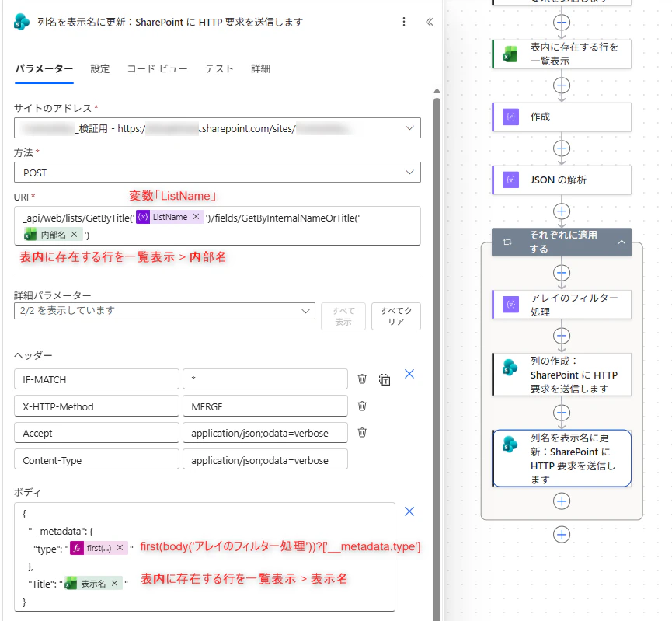Add step after 列名を表示名に更新 inside loop
The height and width of the screenshot is (621, 672).
[x=562, y=501]
